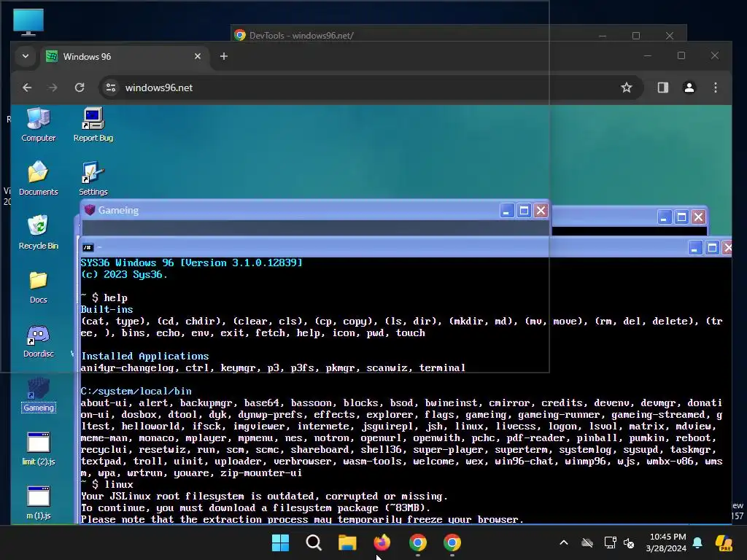
Task: Switch to second Chrome taskbar icon
Action: (x=452, y=542)
